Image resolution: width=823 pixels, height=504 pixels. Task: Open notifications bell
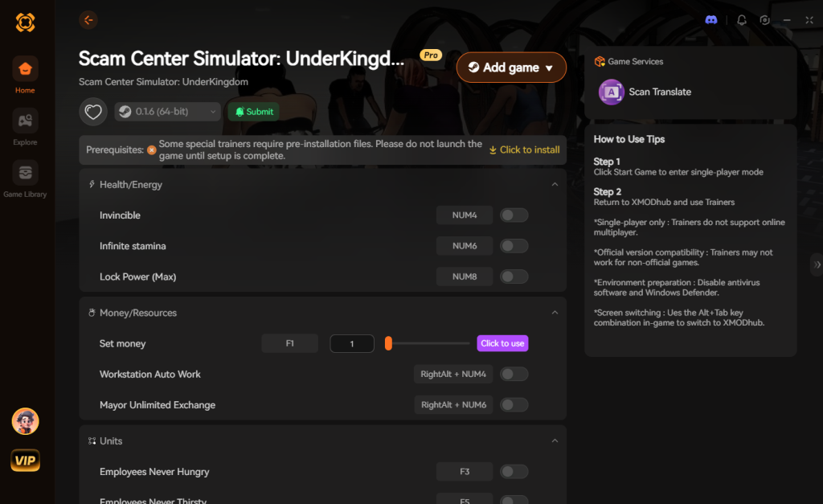742,20
